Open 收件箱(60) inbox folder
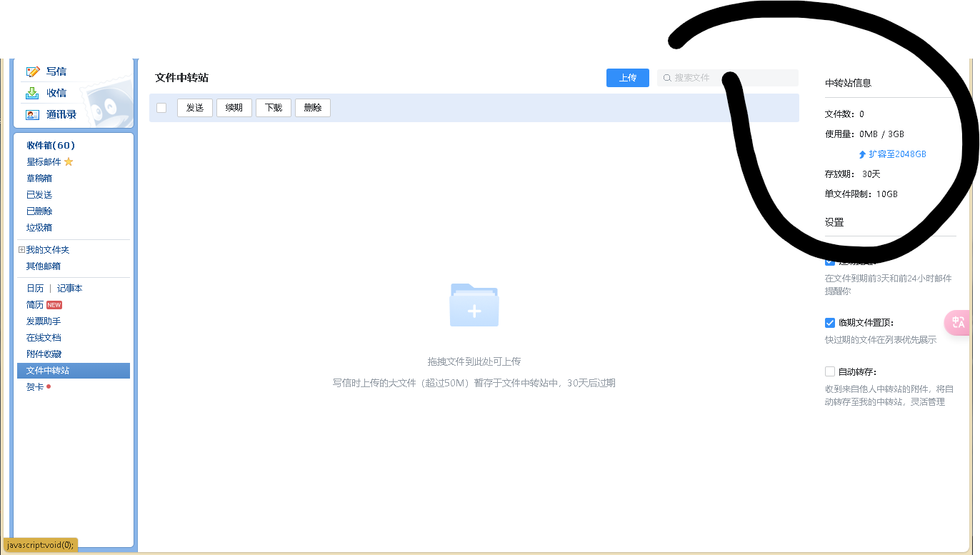The image size is (980, 555). point(51,146)
